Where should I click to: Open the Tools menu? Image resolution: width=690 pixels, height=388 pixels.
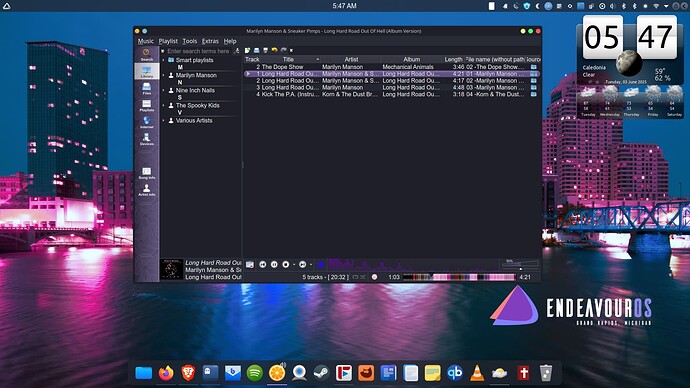(190, 41)
